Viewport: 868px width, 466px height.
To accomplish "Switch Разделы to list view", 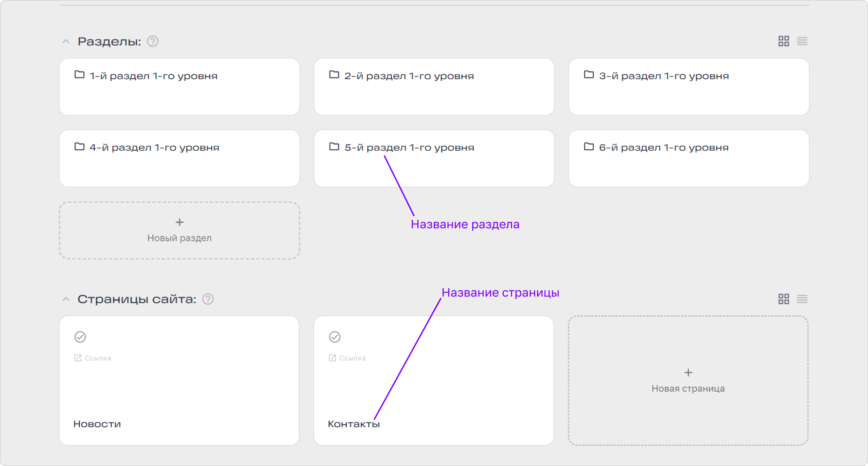I will (802, 41).
